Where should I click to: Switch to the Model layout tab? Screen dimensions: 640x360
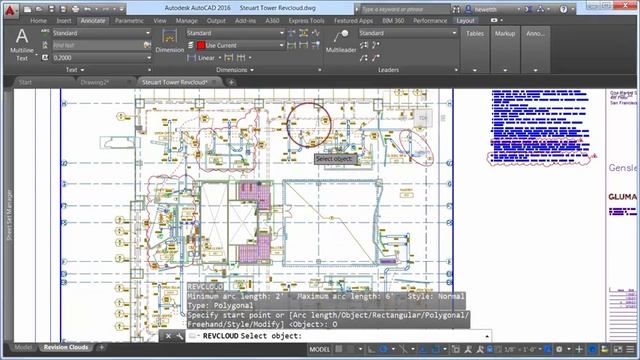click(x=22, y=347)
